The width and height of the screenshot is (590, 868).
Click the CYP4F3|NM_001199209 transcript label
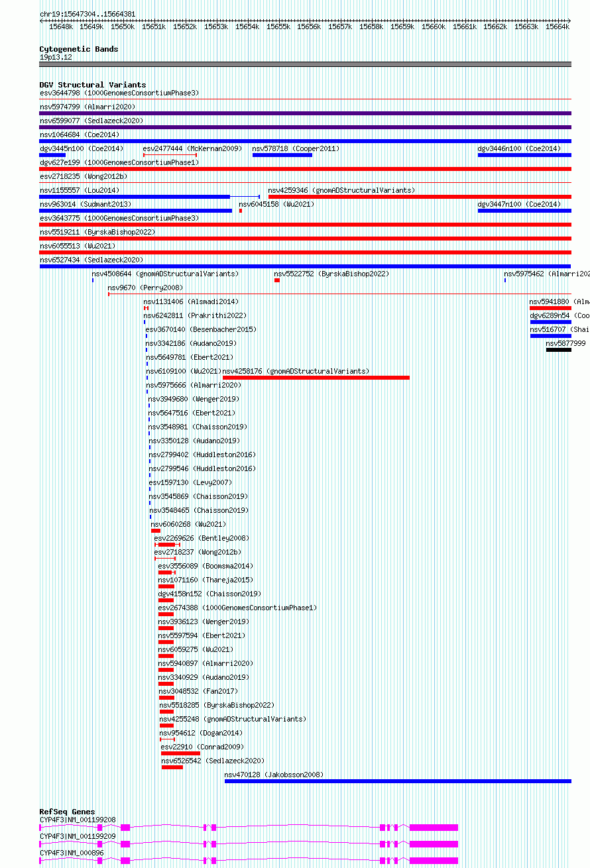point(78,836)
